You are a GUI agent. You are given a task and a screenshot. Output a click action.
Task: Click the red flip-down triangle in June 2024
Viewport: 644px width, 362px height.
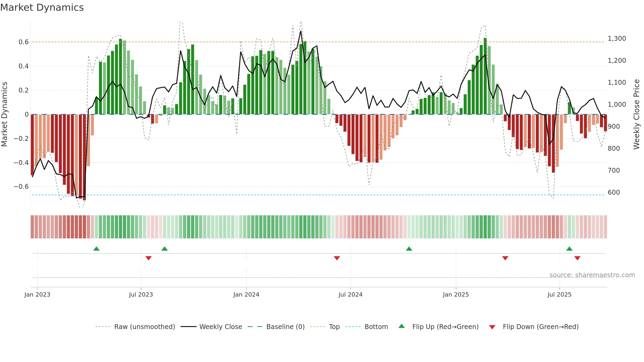coord(337,258)
